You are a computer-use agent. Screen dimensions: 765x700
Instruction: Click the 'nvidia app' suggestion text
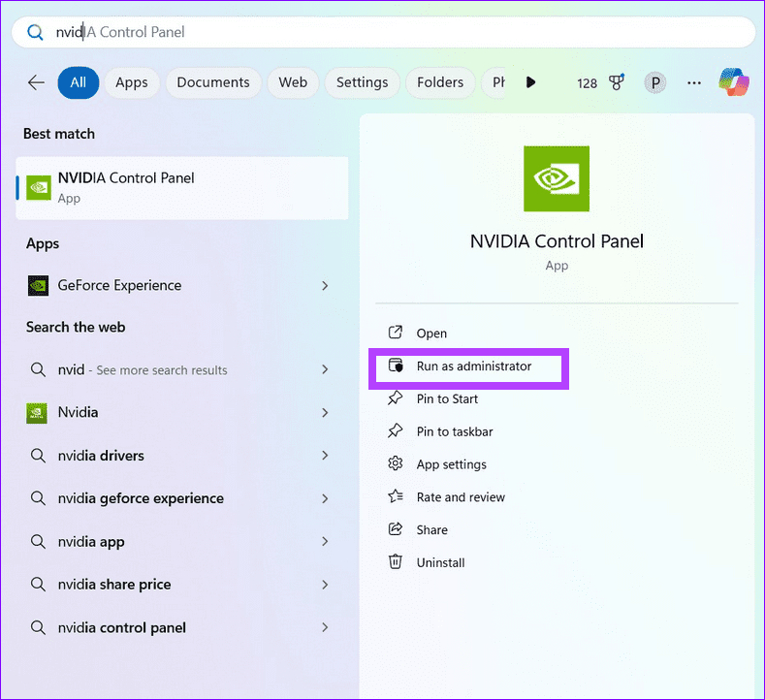point(91,542)
